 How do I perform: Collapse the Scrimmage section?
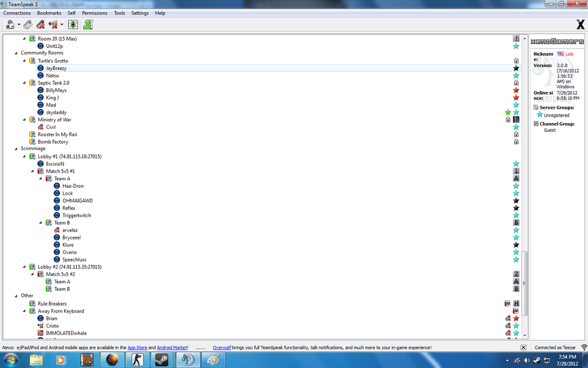(x=16, y=149)
